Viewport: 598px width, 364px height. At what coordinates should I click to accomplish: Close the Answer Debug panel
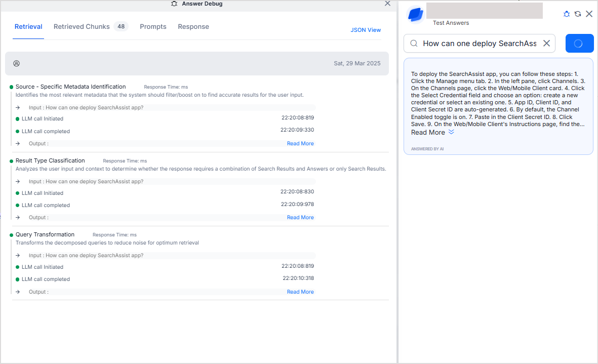387,4
